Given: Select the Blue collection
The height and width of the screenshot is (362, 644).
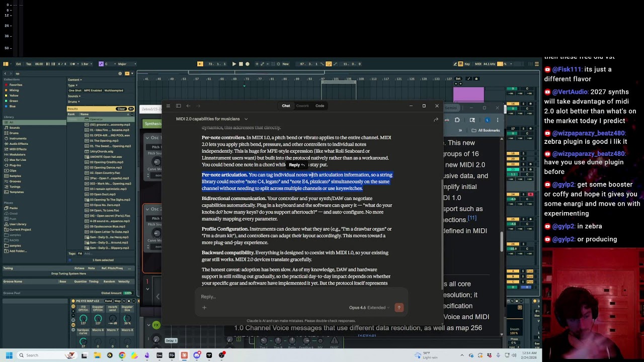Looking at the screenshot, I should (x=13, y=106).
